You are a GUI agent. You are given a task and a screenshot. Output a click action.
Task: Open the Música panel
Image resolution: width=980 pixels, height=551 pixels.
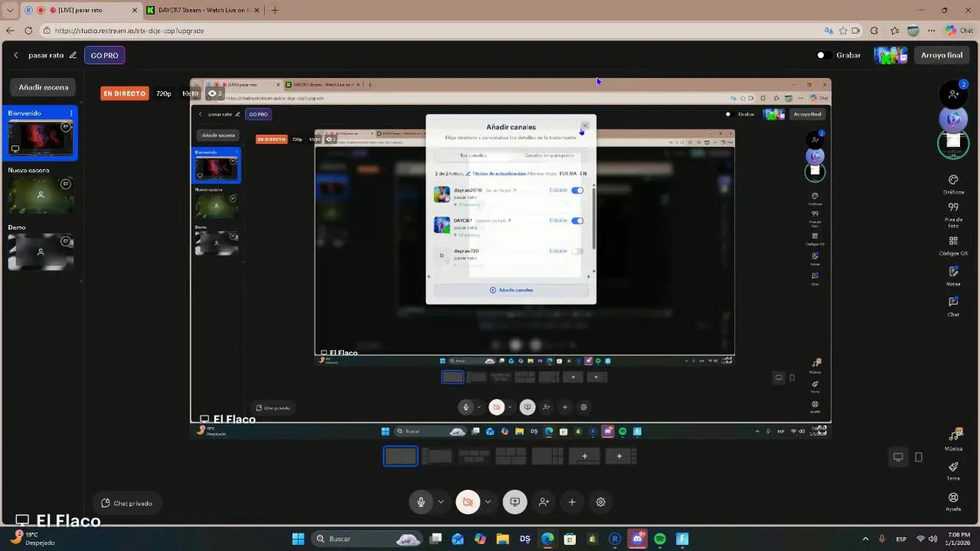[x=953, y=439]
